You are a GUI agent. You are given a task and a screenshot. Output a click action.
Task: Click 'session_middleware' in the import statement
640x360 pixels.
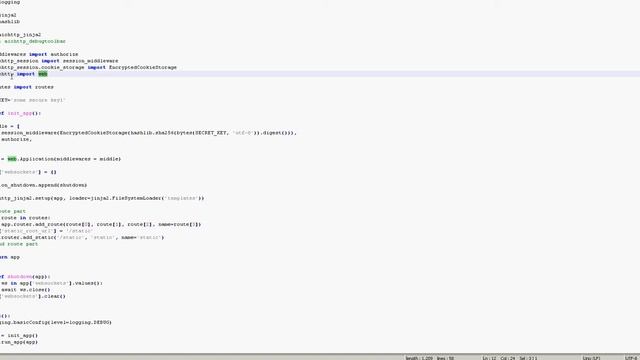[90, 61]
